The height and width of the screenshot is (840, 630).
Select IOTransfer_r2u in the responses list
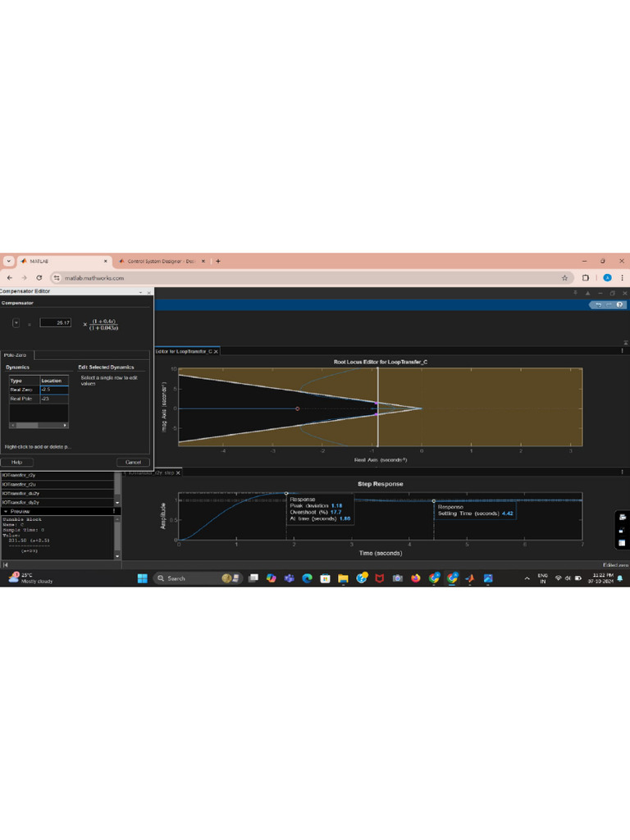(57, 484)
